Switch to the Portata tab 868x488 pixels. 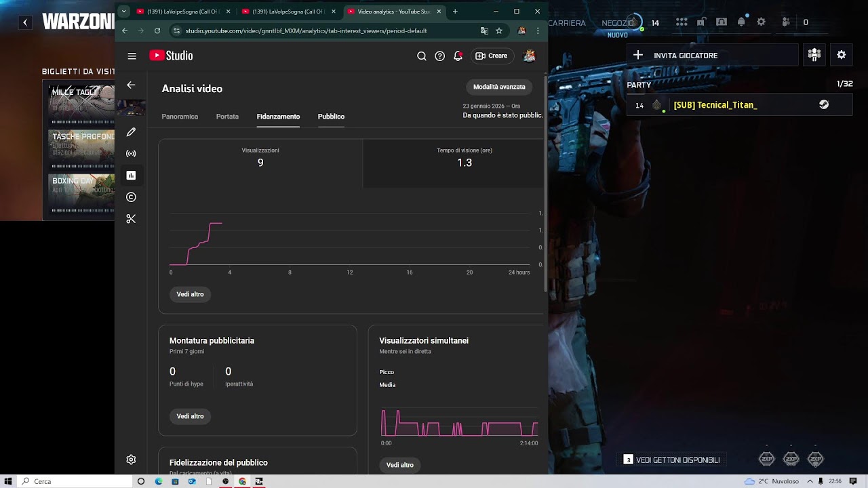click(x=227, y=117)
